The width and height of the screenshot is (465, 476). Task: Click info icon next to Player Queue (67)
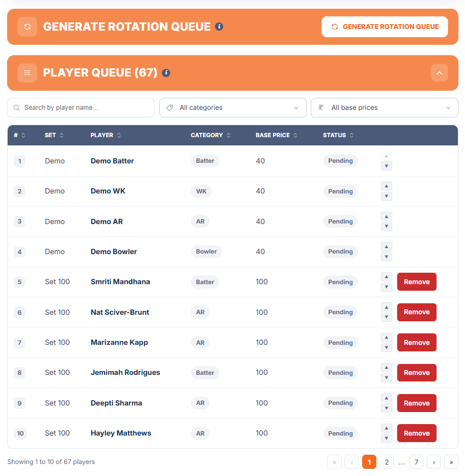tap(166, 73)
